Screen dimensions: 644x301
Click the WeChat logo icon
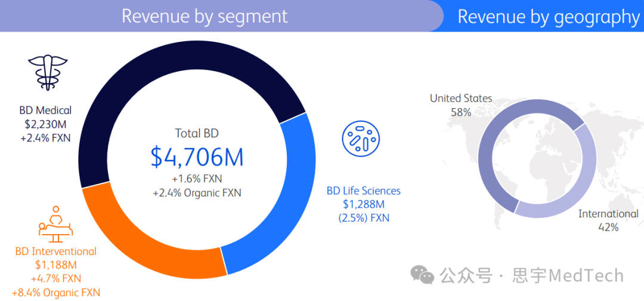click(x=422, y=275)
